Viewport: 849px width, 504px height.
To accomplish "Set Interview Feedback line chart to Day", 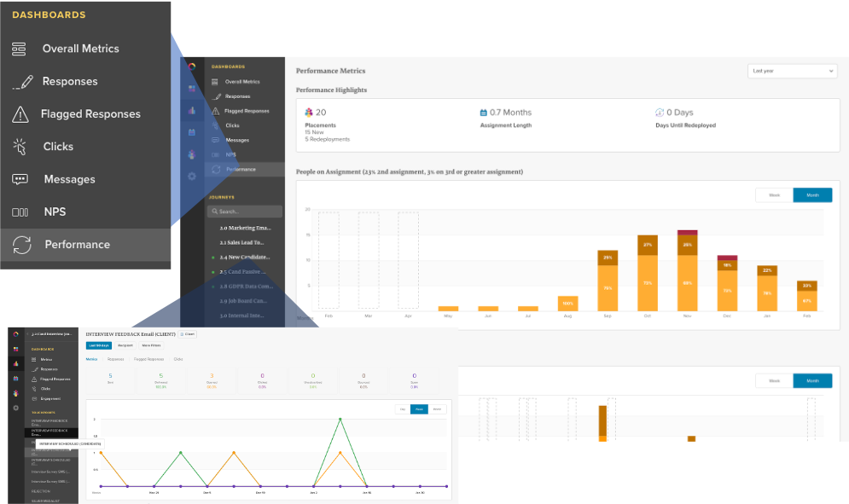I will 403,409.
